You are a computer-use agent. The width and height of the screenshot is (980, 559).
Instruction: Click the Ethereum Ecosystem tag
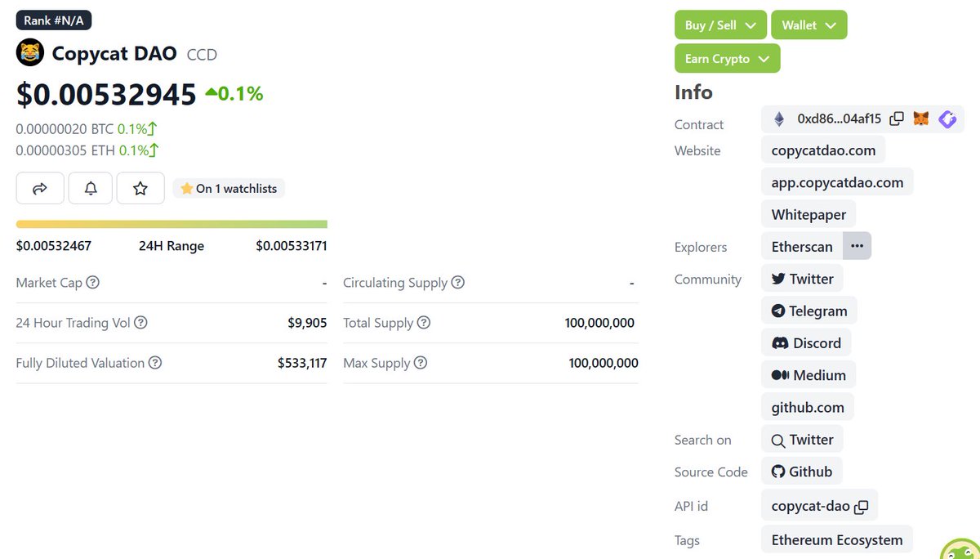[837, 540]
